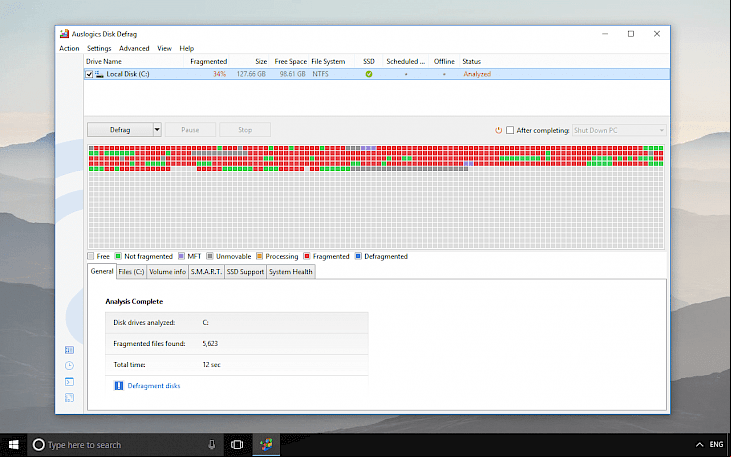Click the Type here to search box
This screenshot has width=731, height=457.
pos(123,445)
